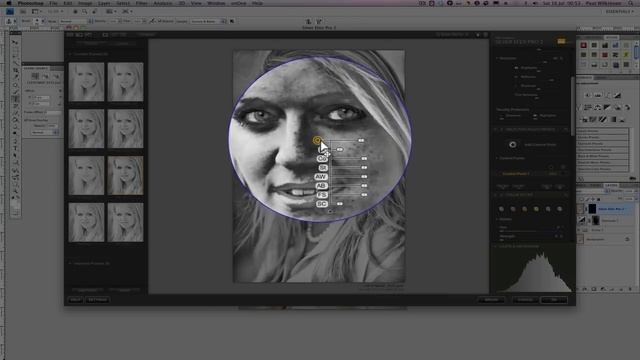Click the Help button in Silver Efex

click(75, 300)
